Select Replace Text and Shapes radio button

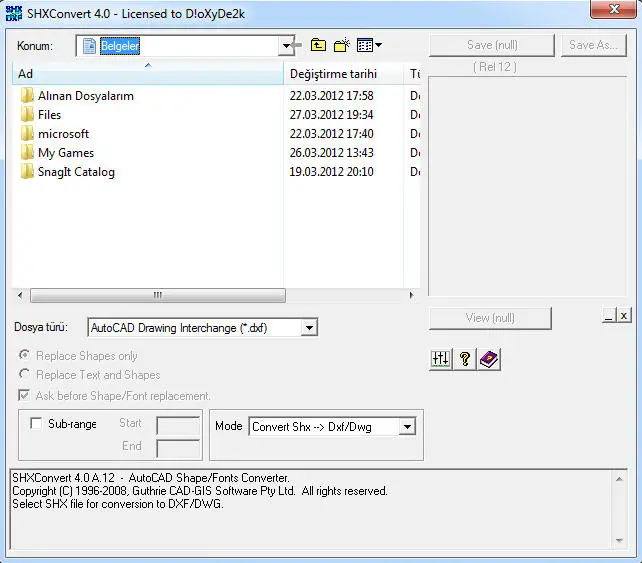(x=24, y=373)
